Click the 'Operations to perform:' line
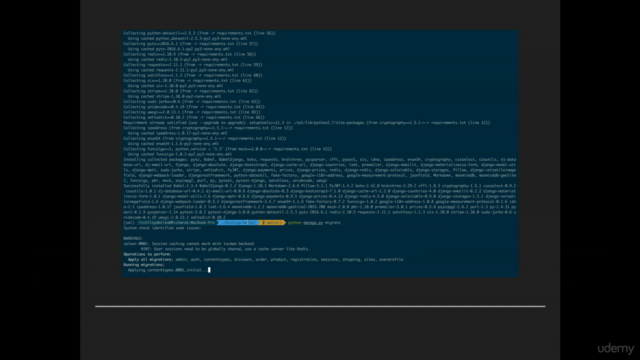The image size is (640, 360). point(147,254)
